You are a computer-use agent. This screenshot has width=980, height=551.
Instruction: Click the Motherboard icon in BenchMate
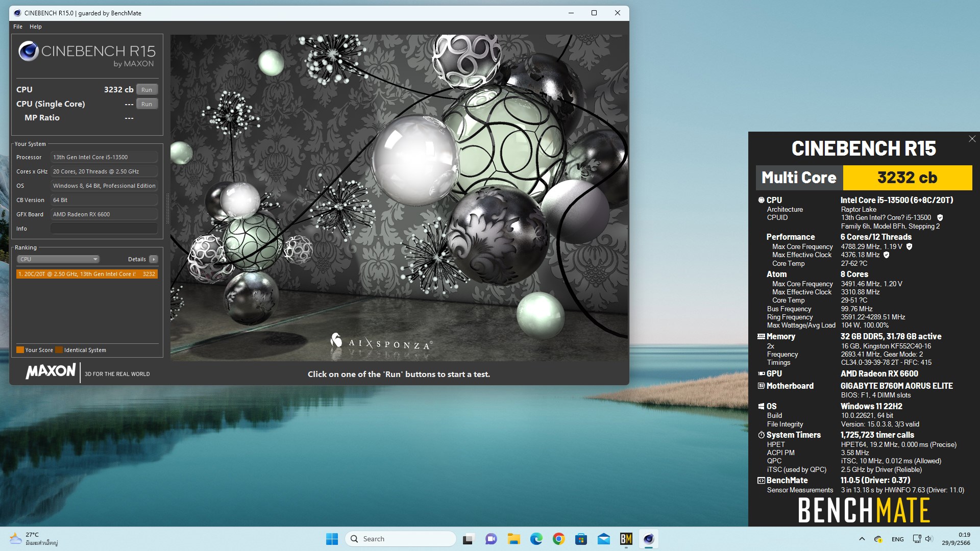pos(761,386)
